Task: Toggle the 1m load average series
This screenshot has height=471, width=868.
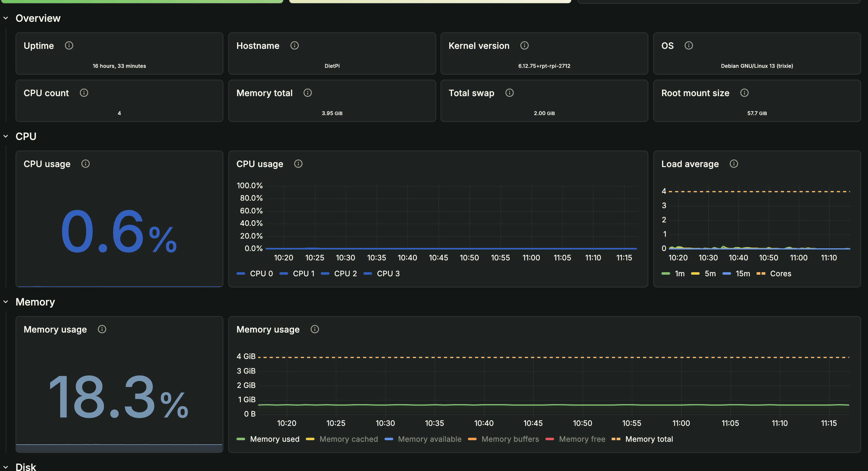Action: pos(680,273)
